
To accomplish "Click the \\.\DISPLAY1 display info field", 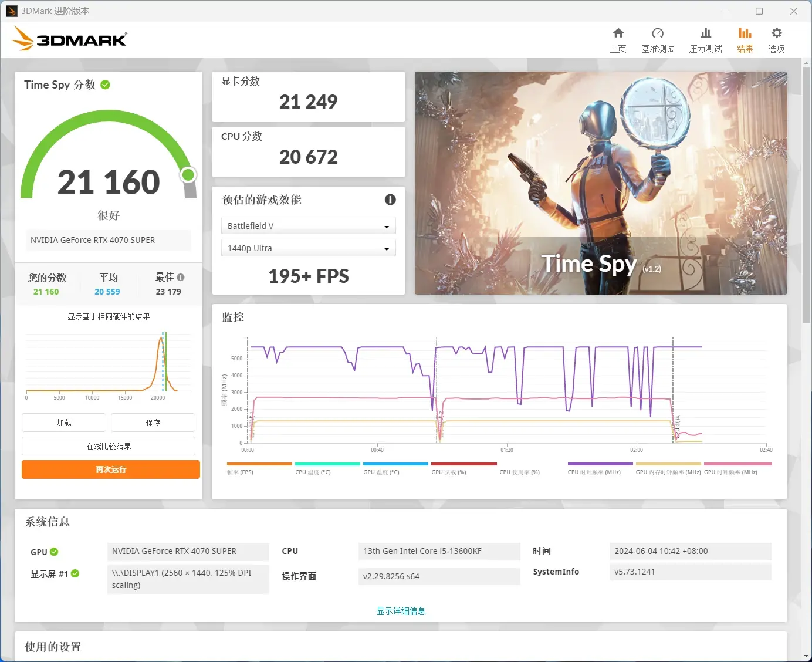I will [188, 579].
